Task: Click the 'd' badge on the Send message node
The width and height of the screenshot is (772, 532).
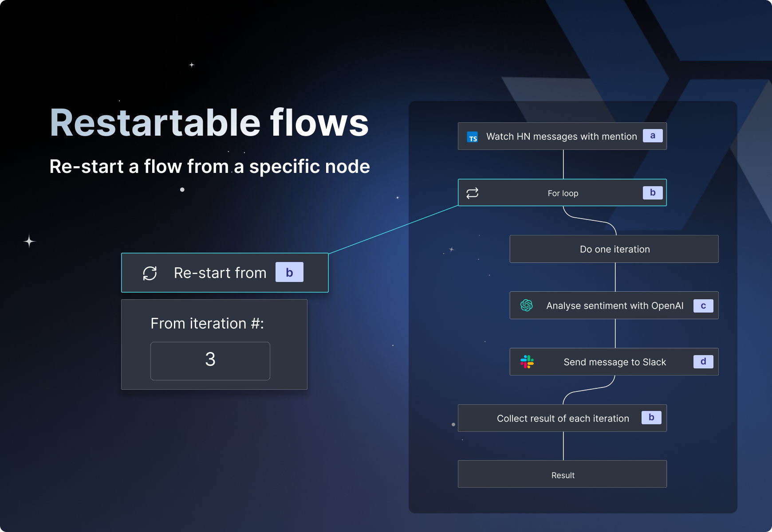Action: coord(703,361)
